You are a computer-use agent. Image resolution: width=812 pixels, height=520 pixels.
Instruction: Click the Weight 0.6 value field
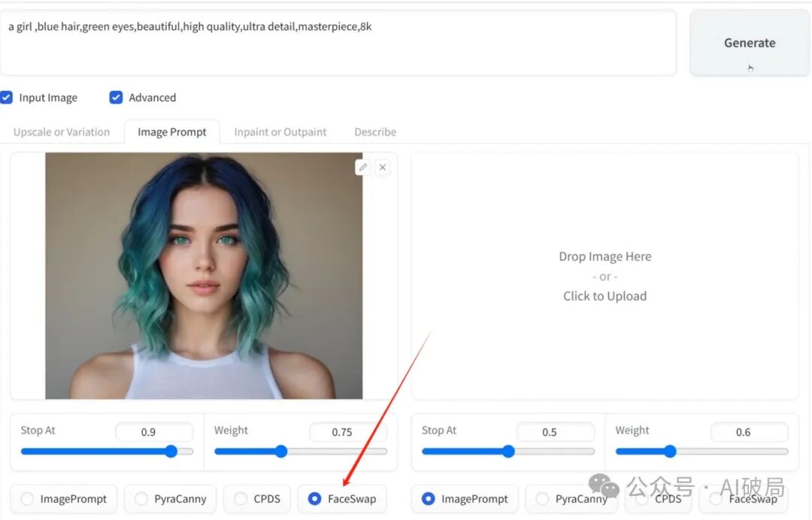(750, 432)
